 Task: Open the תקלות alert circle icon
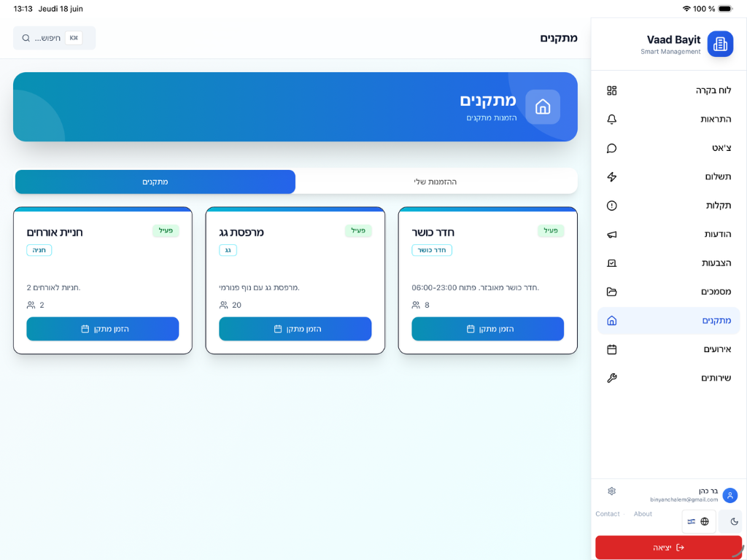pyautogui.click(x=612, y=206)
